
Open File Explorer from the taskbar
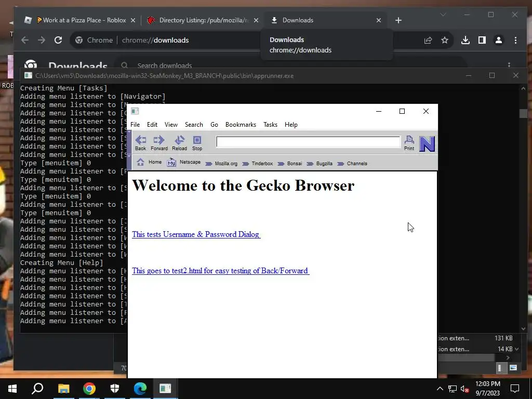click(x=63, y=389)
